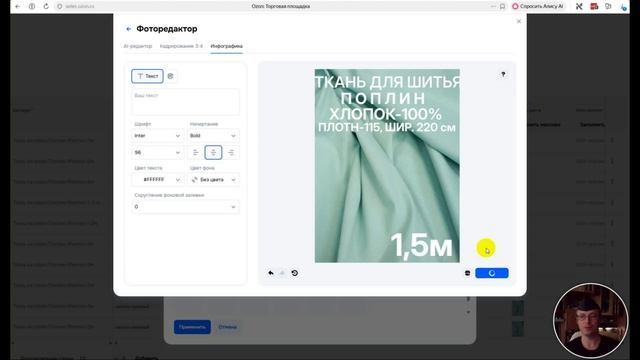Screen dimensions: 640x360
Task: Open the Кадрирование 3:4 tab
Action: click(x=181, y=46)
